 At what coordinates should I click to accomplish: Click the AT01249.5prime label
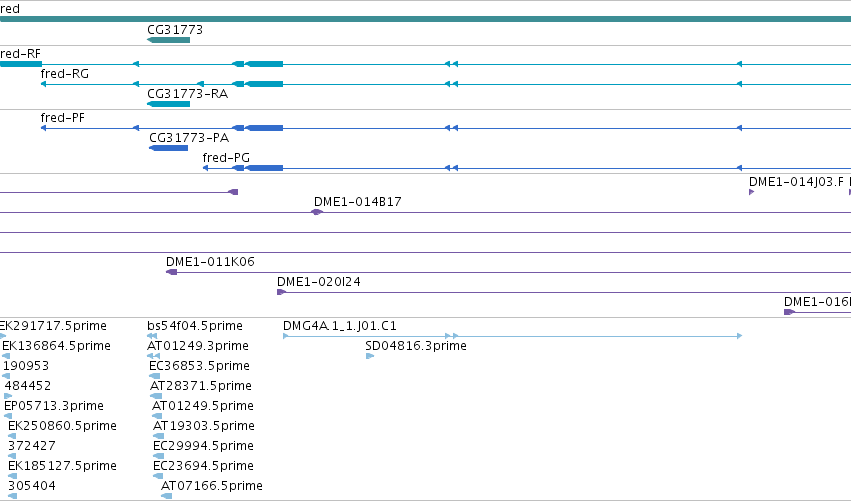coord(203,406)
